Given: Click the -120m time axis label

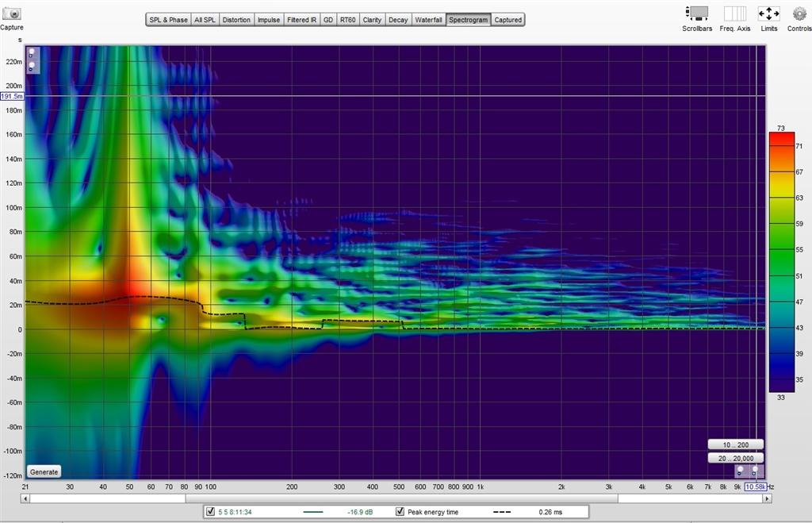Looking at the screenshot, I should pyautogui.click(x=13, y=475).
